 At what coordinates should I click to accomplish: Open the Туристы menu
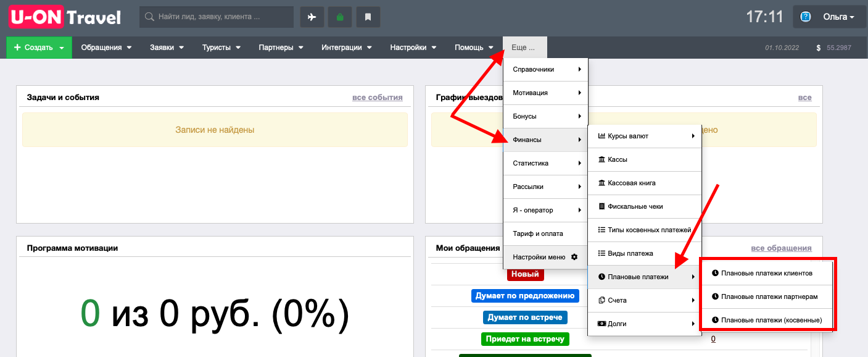(x=221, y=48)
